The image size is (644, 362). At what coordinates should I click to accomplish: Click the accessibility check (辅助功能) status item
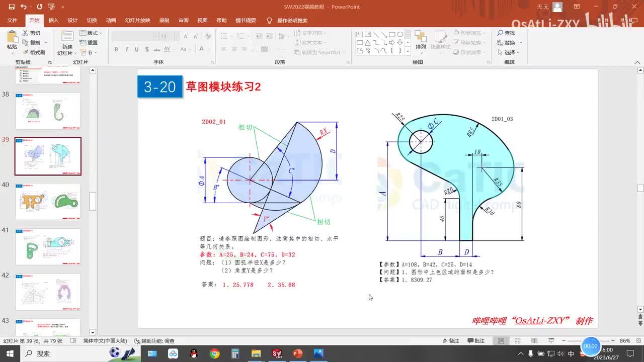pyautogui.click(x=154, y=341)
